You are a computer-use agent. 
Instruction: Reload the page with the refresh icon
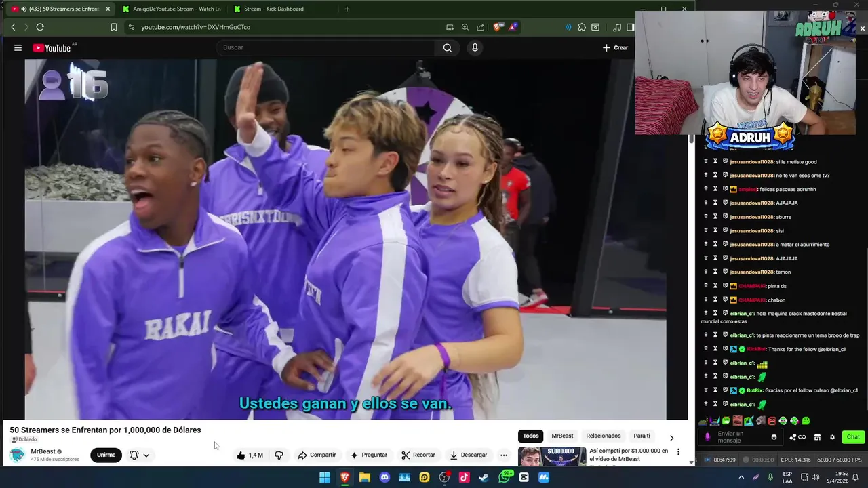pyautogui.click(x=40, y=27)
